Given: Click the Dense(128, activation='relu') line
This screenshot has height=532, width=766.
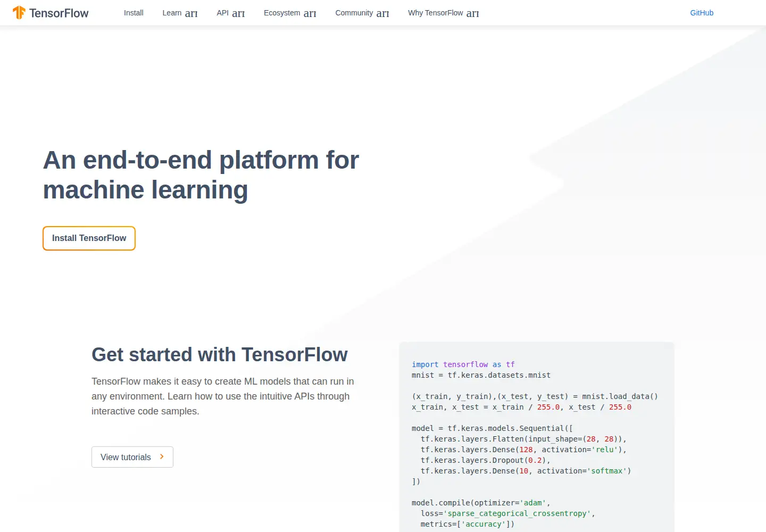Looking at the screenshot, I should tap(523, 450).
